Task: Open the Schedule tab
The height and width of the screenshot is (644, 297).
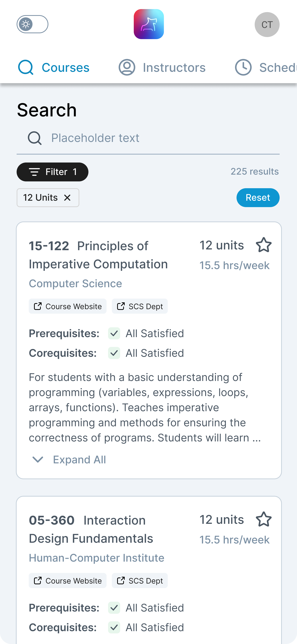Action: coord(265,67)
